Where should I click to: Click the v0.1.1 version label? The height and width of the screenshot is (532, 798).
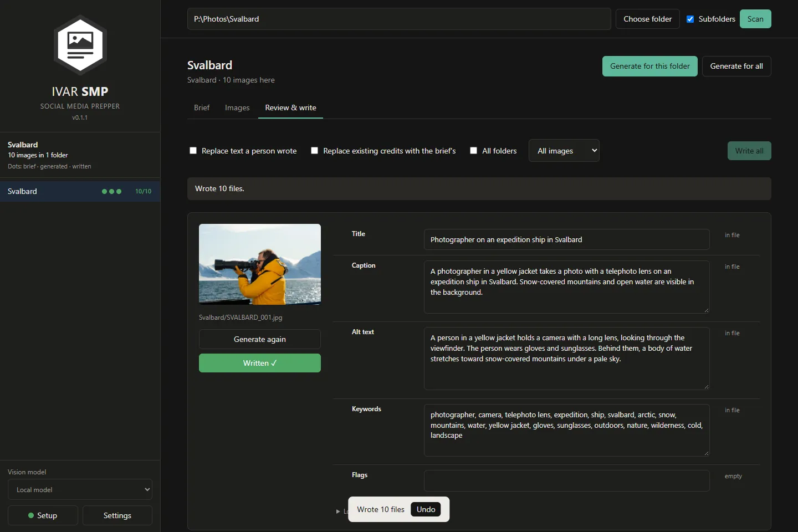tap(80, 117)
